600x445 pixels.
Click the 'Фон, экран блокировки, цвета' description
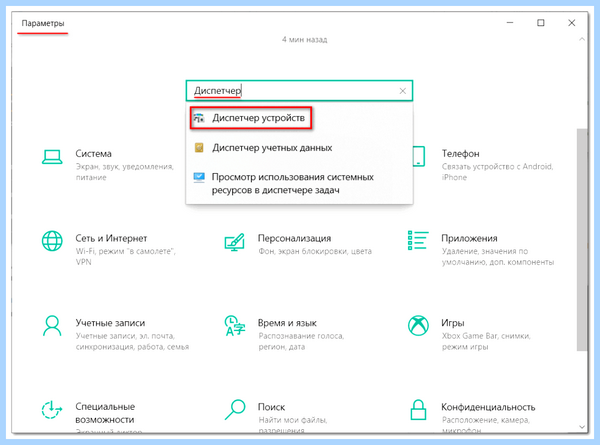point(315,251)
